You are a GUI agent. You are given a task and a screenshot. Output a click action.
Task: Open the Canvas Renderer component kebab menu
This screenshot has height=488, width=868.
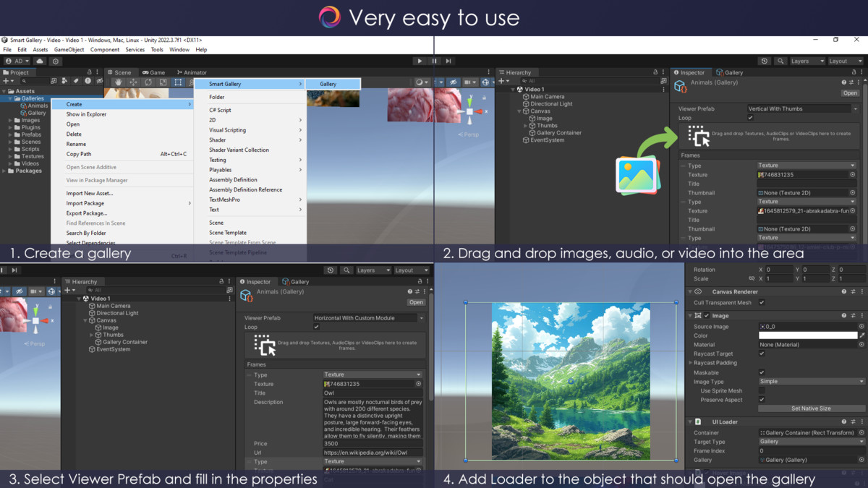click(862, 292)
